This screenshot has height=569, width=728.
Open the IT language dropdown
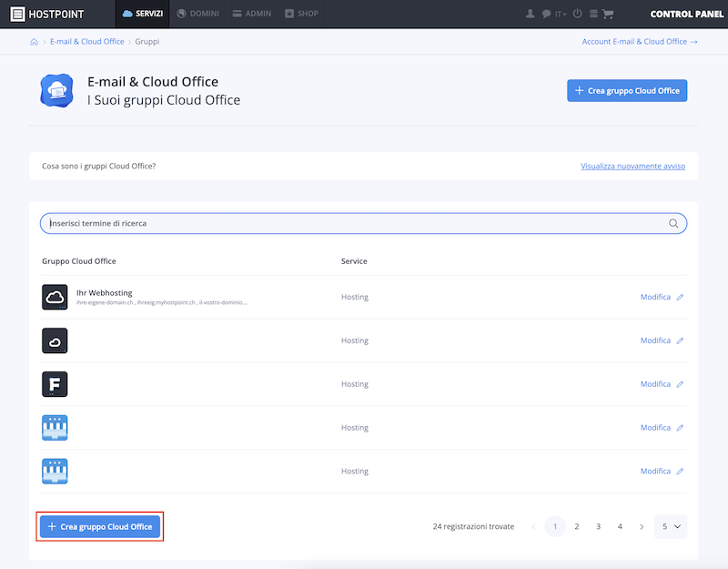coord(561,15)
